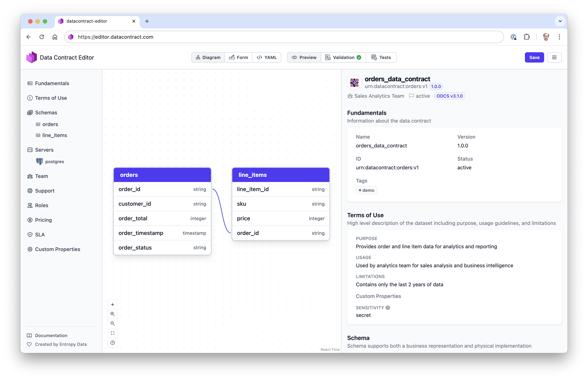Viewport: 588px width, 380px height.
Task: Open the browser profile chevron dropdown
Action: [x=560, y=21]
